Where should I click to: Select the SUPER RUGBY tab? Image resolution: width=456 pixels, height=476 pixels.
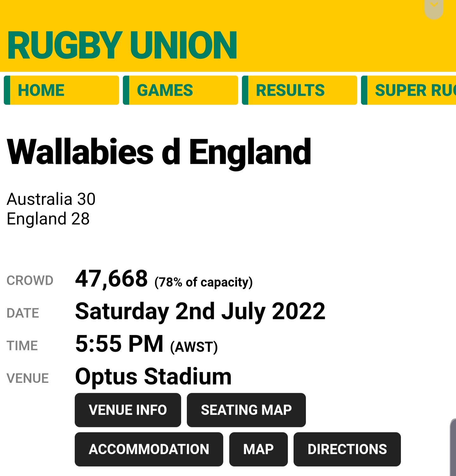(408, 90)
